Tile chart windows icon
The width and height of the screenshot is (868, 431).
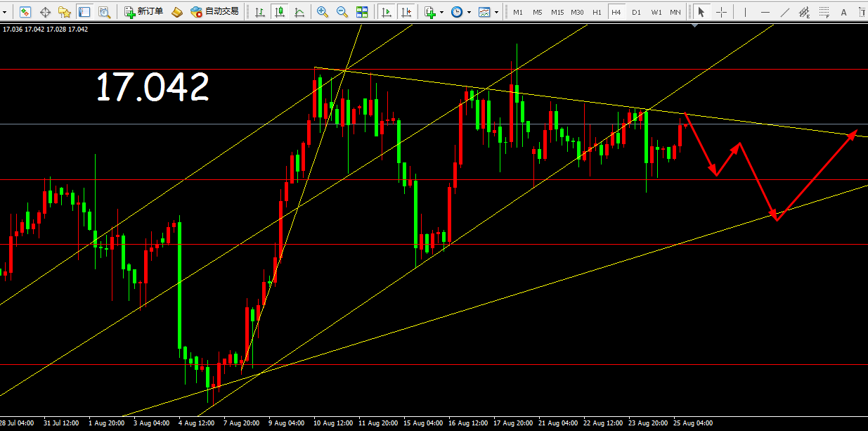[x=362, y=12]
